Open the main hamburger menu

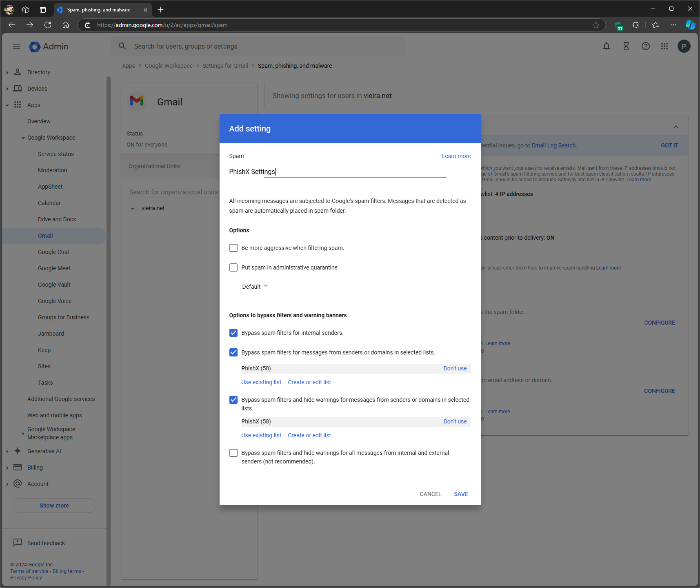tap(17, 46)
